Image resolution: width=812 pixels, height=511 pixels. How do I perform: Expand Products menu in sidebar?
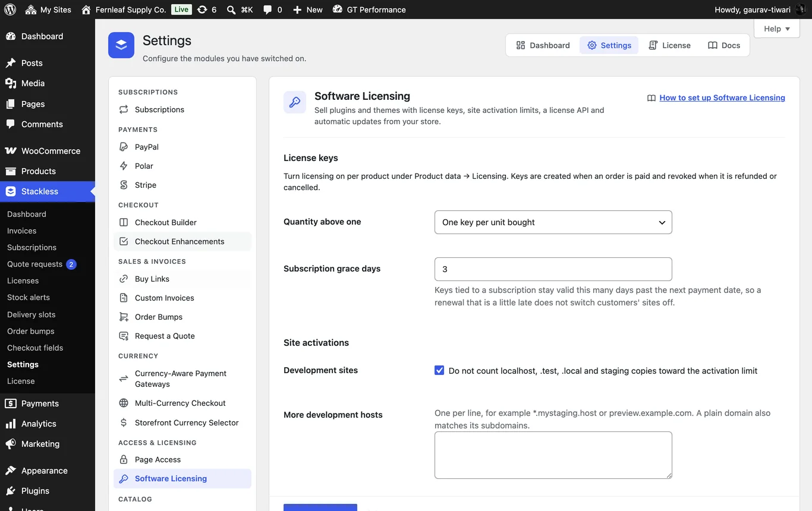pyautogui.click(x=48, y=171)
